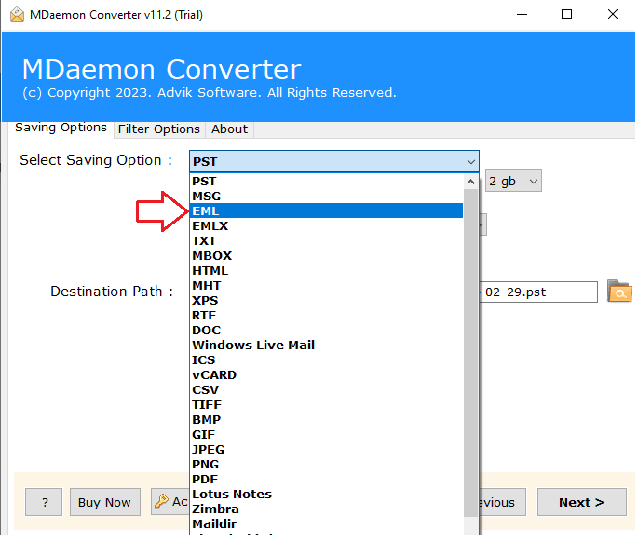Image resolution: width=635 pixels, height=535 pixels.
Task: Select vCARD contact format
Action: pyautogui.click(x=326, y=375)
